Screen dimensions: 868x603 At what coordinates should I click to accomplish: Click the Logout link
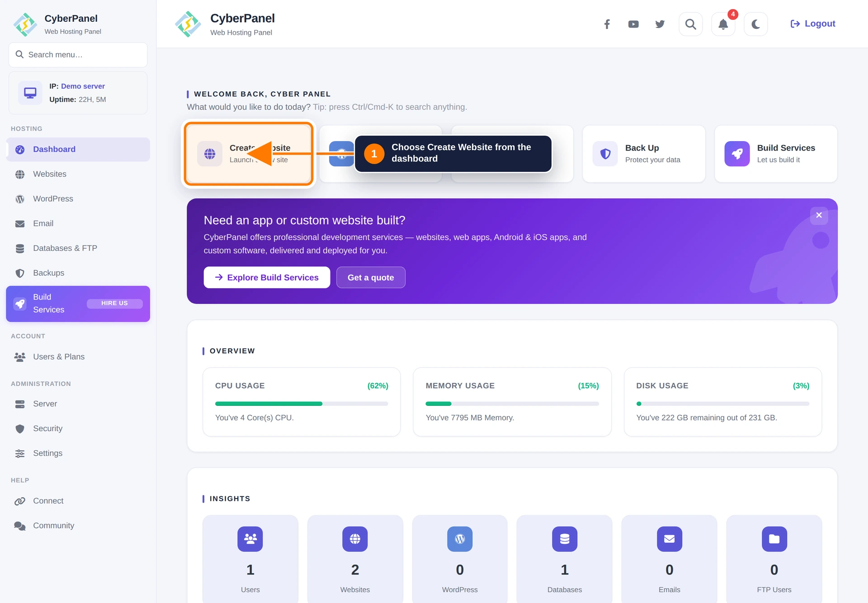[812, 24]
